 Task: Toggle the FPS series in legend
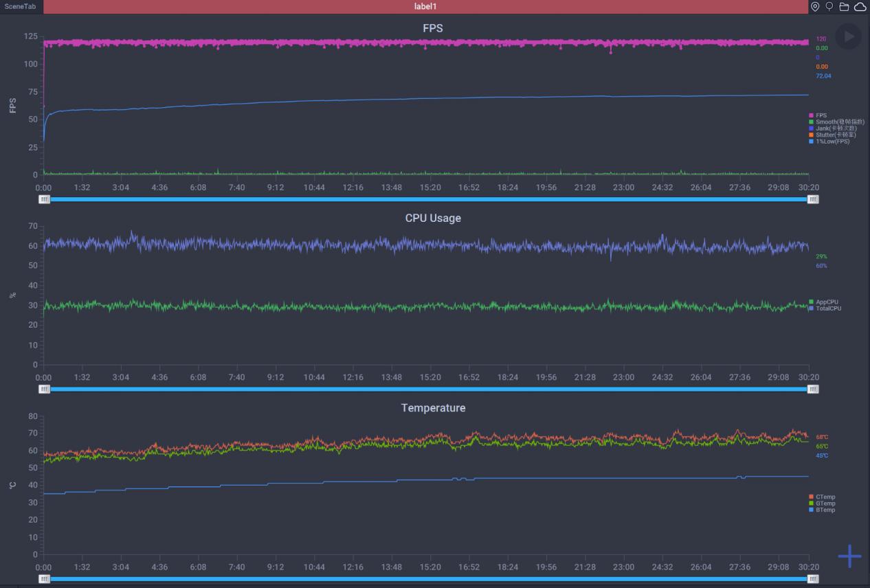(818, 115)
